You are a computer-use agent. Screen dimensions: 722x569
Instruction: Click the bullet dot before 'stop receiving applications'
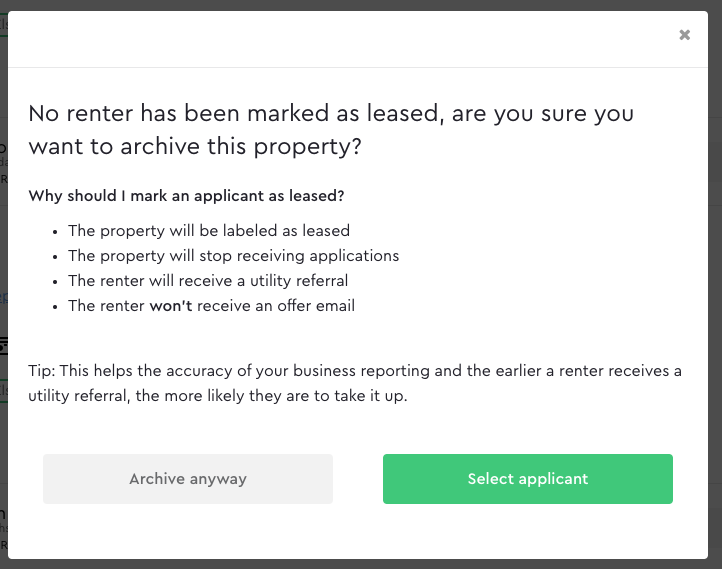(55, 257)
